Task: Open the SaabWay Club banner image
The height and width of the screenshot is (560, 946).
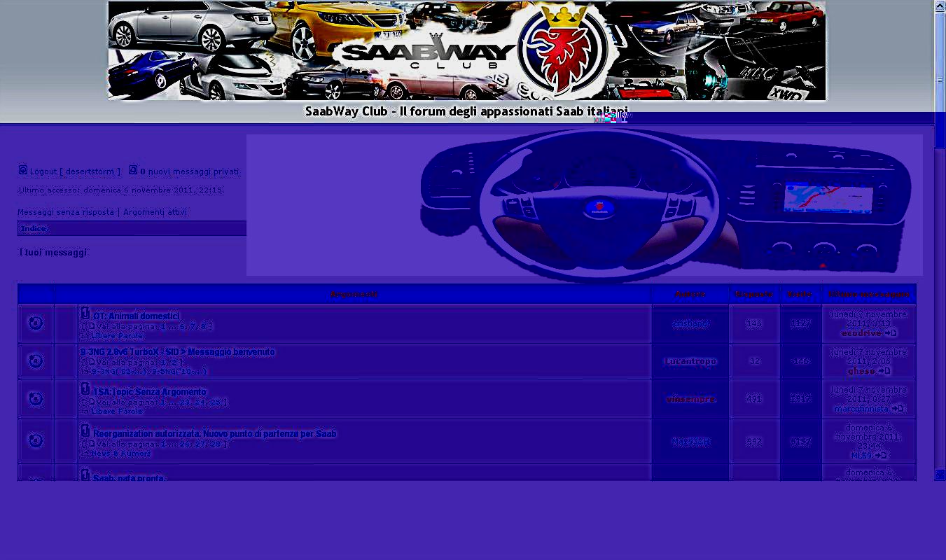Action: (467, 50)
